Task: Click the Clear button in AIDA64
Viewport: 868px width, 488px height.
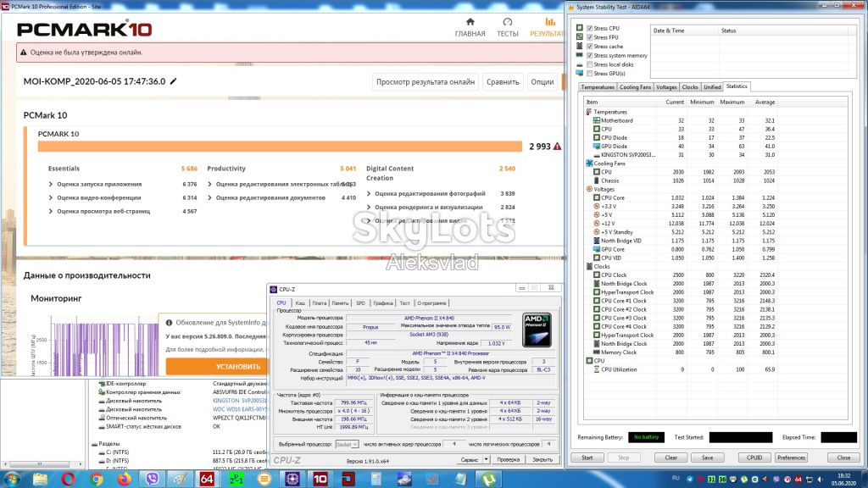Action: 671,457
